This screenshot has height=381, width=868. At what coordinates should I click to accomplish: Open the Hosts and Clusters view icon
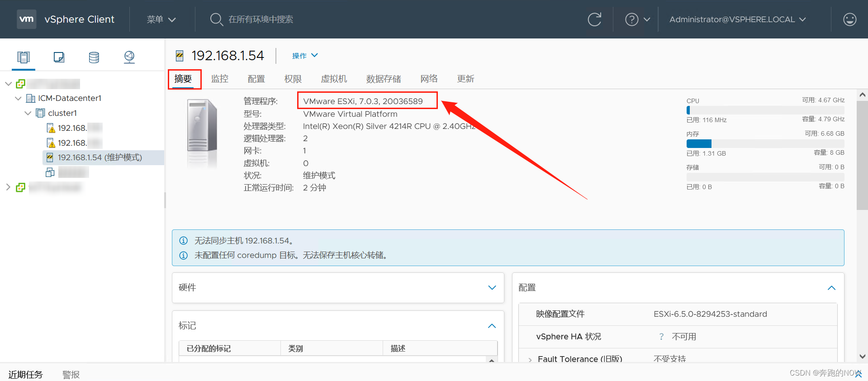pyautogui.click(x=24, y=57)
